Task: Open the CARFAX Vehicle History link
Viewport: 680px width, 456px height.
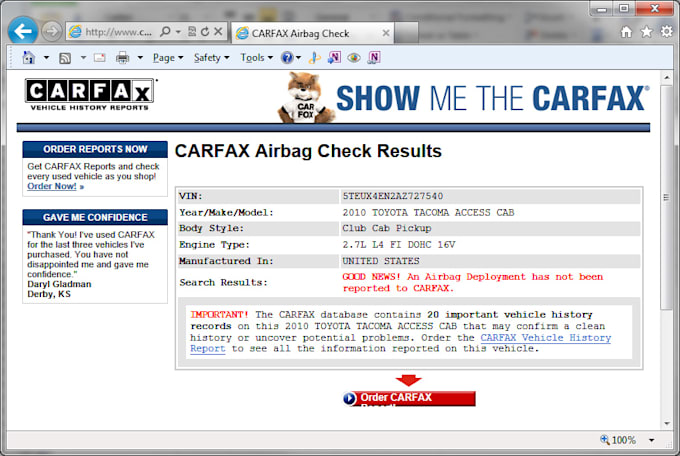Action: pyautogui.click(x=546, y=338)
